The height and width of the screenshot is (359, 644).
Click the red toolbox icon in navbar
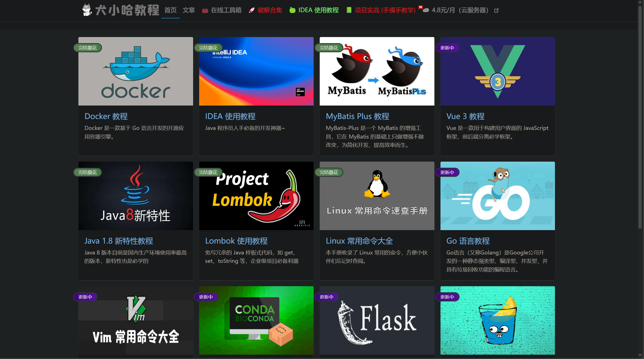205,11
